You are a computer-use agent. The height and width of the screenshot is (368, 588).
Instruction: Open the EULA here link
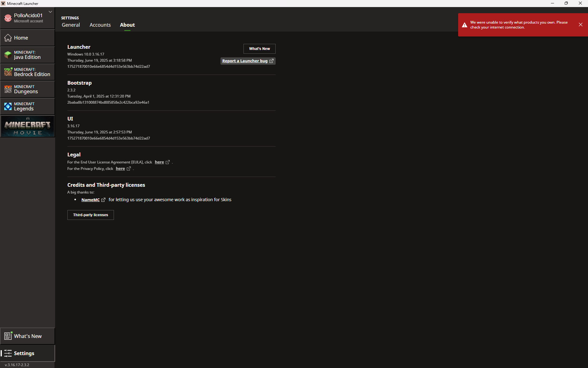coord(160,162)
